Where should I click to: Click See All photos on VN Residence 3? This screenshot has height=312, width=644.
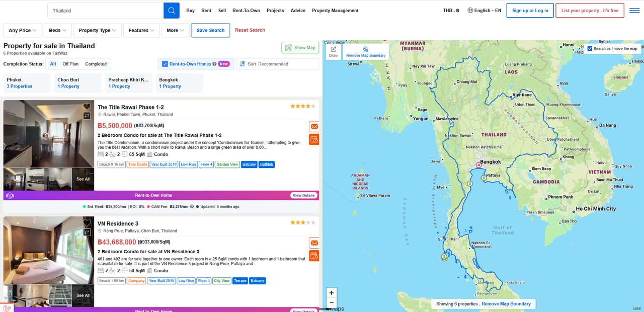(x=83, y=295)
